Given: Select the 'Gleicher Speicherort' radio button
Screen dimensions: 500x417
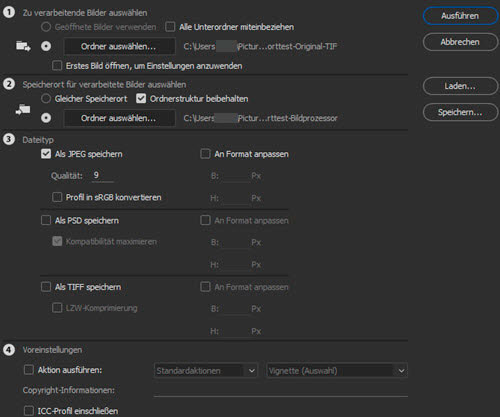Looking at the screenshot, I should [x=46, y=98].
